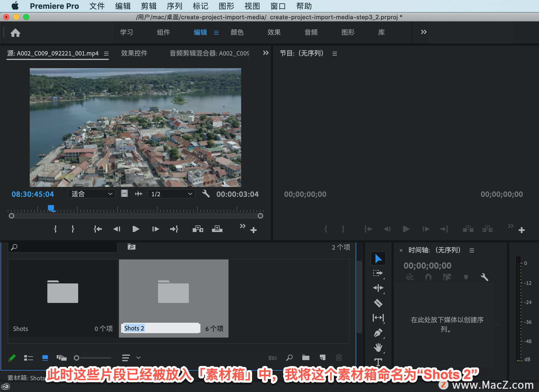Switch to 音频剪辑混合器 tab

pyautogui.click(x=209, y=53)
